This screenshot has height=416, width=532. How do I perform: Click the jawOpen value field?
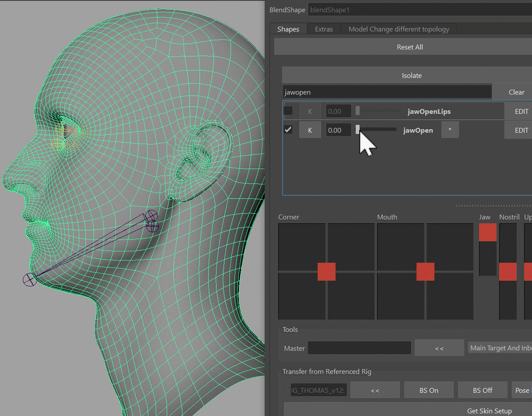point(338,130)
